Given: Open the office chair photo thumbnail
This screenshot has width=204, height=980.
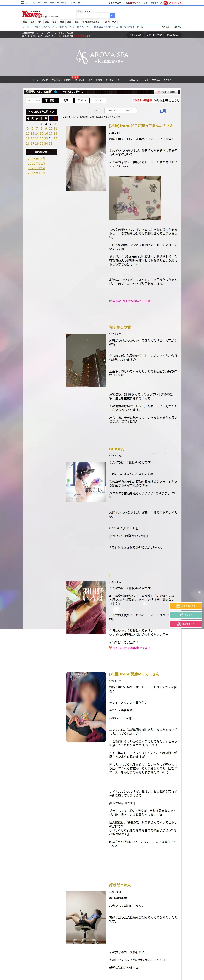Looking at the screenshot, I should click(86, 918).
